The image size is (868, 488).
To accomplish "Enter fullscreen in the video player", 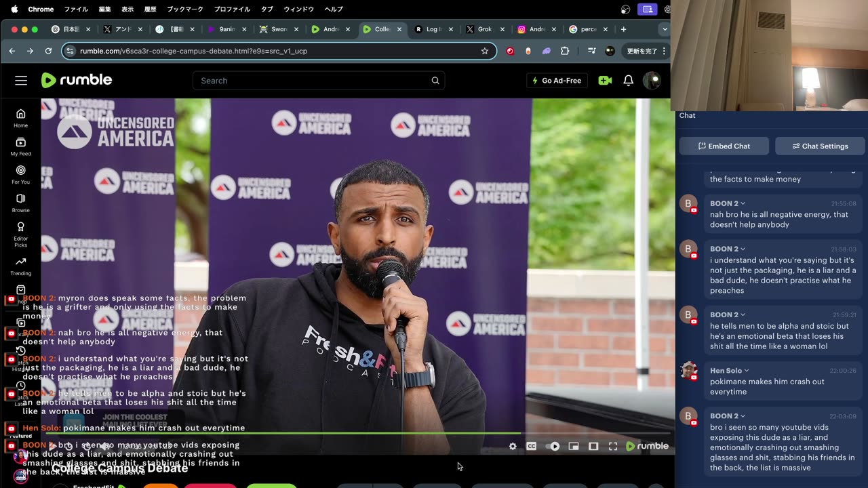I will pyautogui.click(x=613, y=446).
